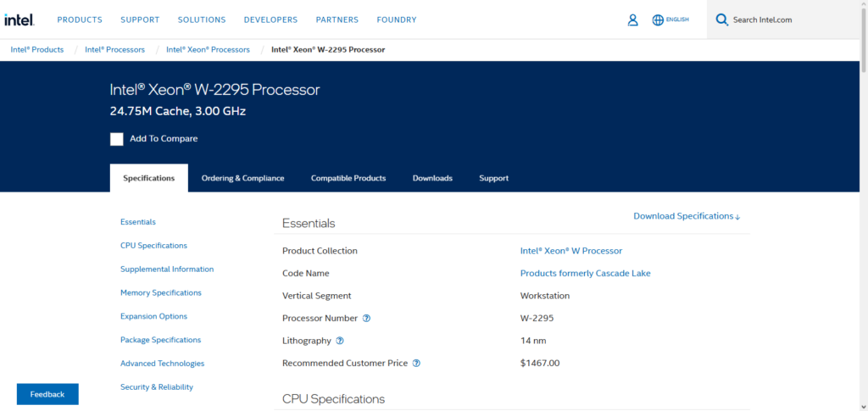Click the 14 nm lithography value
The image size is (868, 411).
533,341
